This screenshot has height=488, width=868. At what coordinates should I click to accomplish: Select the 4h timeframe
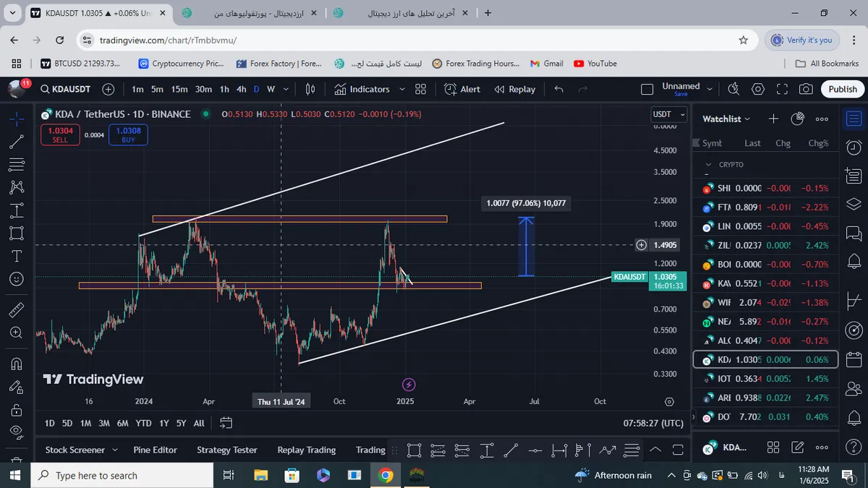tap(242, 89)
